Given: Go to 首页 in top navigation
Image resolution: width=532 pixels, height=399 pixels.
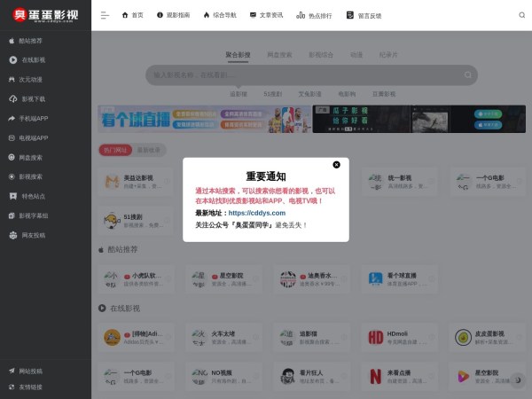Looking at the screenshot, I should coord(131,15).
